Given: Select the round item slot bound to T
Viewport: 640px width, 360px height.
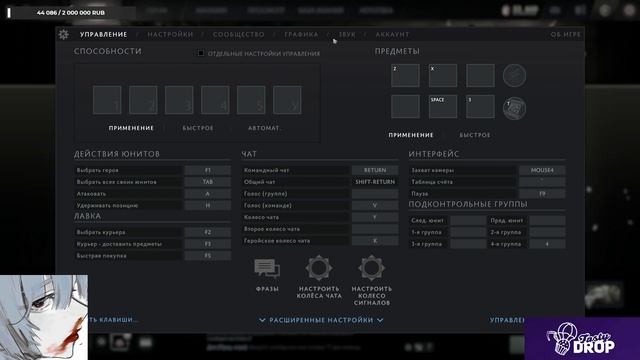Looking at the screenshot, I should point(514,108).
